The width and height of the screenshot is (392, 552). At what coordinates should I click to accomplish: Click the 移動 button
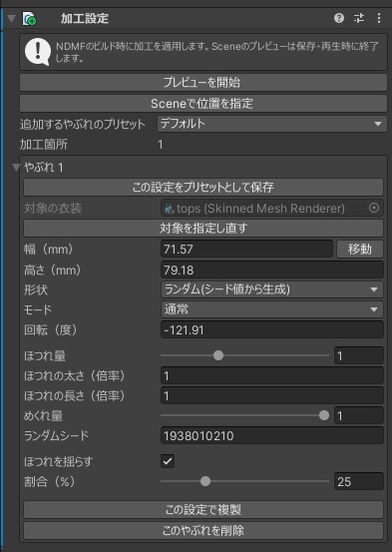coord(360,249)
